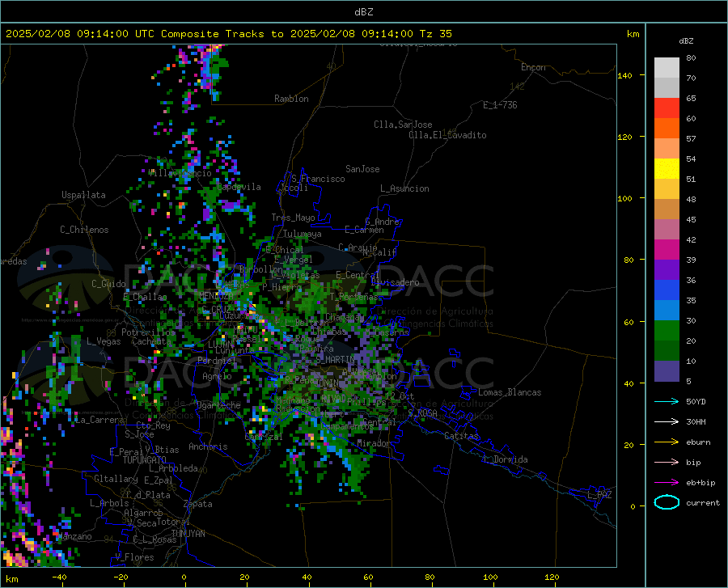The height and width of the screenshot is (588, 728).
Task: Click the Tulumaya place label
Action: (x=303, y=234)
